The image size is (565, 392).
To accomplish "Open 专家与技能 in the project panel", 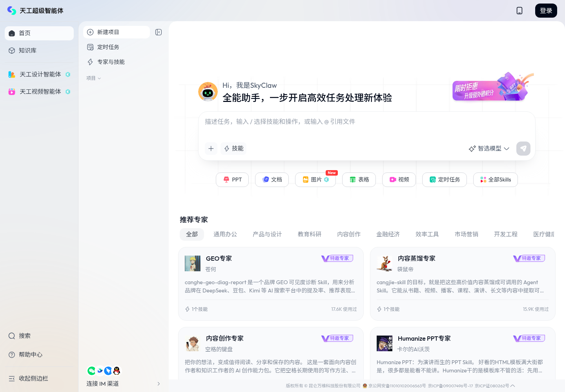I will [117, 62].
